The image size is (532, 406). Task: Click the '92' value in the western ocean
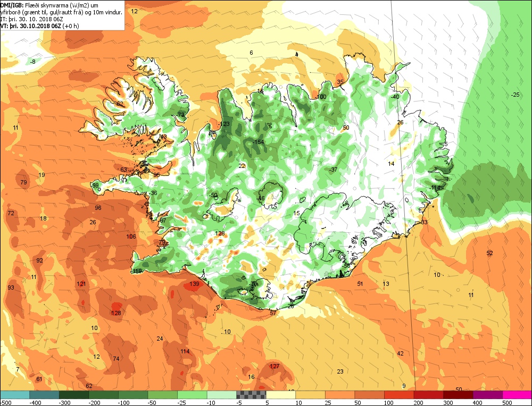pos(40,260)
